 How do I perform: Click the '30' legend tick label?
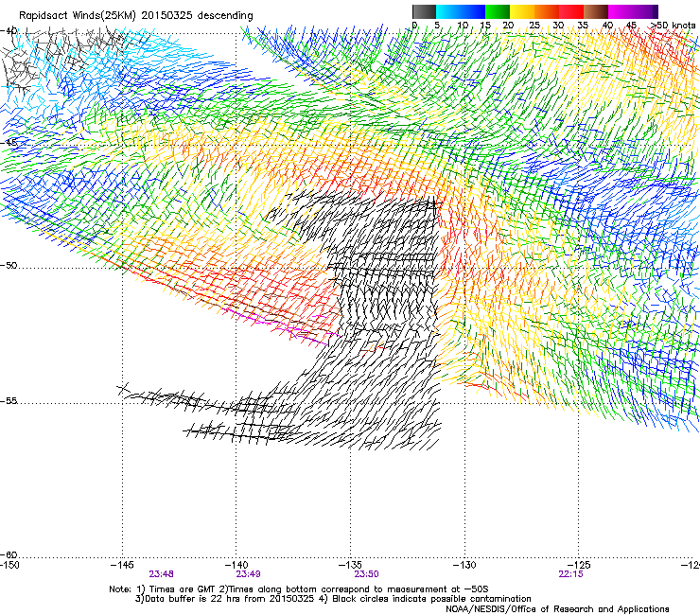click(558, 26)
